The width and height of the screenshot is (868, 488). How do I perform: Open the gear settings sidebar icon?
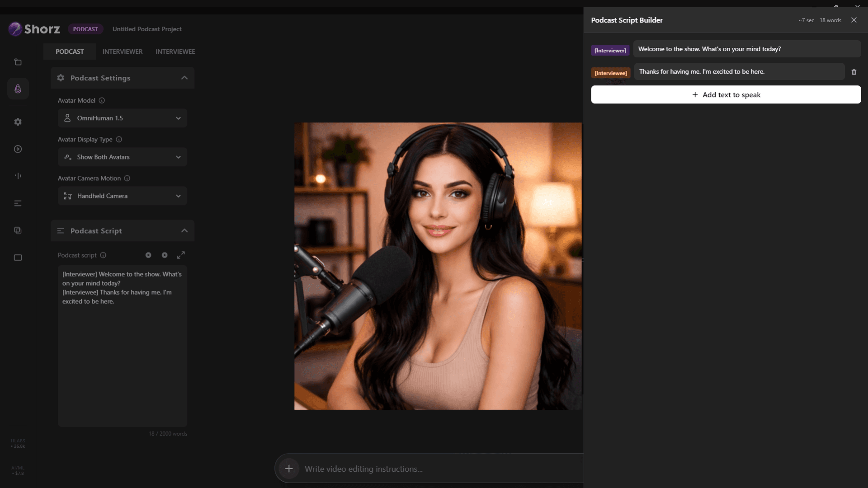(x=18, y=122)
